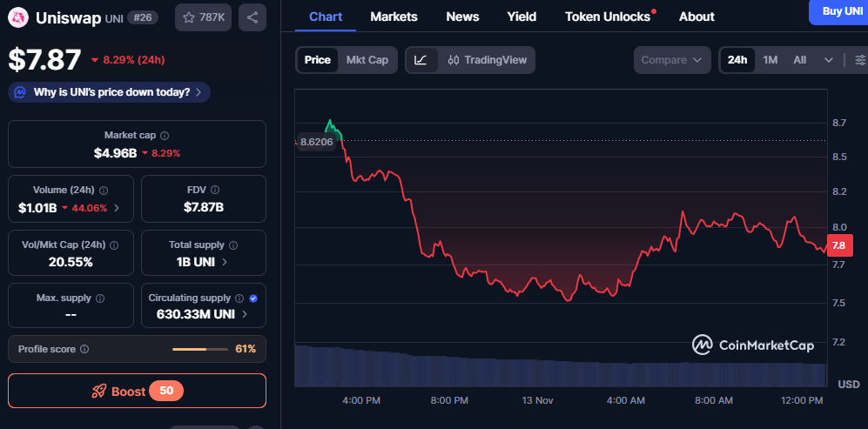Viewport: 868px width, 429px height.
Task: Click the share icon button
Action: (252, 17)
